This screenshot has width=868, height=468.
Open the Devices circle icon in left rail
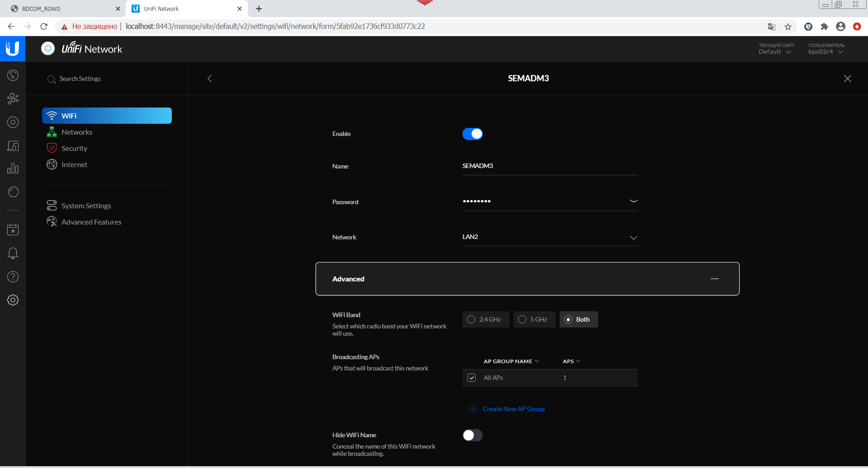tap(13, 122)
